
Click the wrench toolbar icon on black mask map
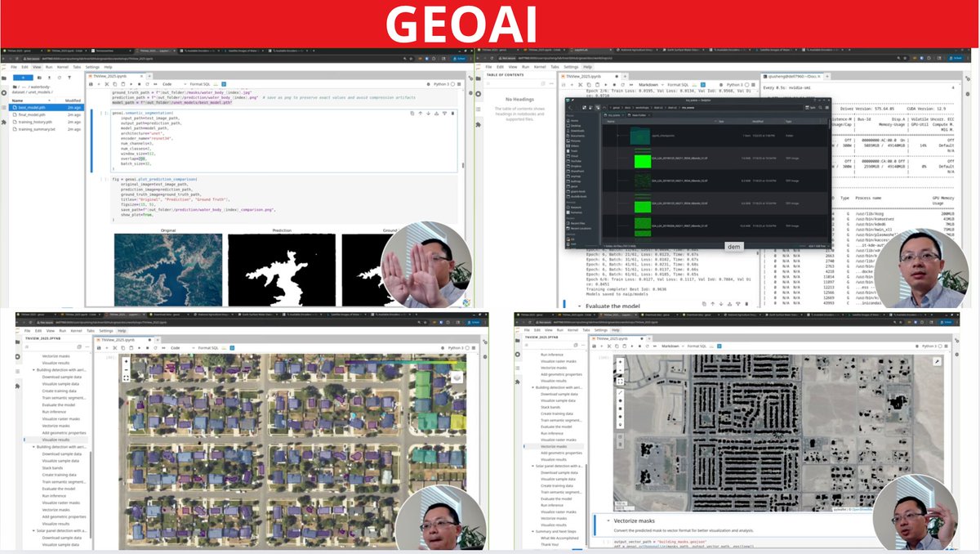tap(937, 362)
